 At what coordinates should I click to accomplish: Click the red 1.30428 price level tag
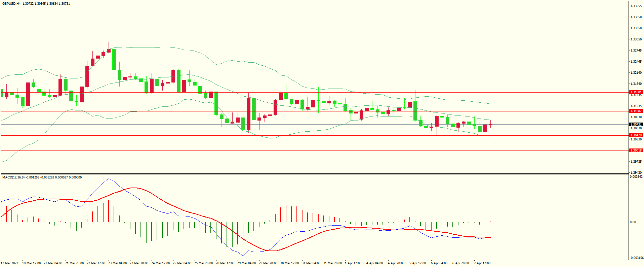point(636,135)
